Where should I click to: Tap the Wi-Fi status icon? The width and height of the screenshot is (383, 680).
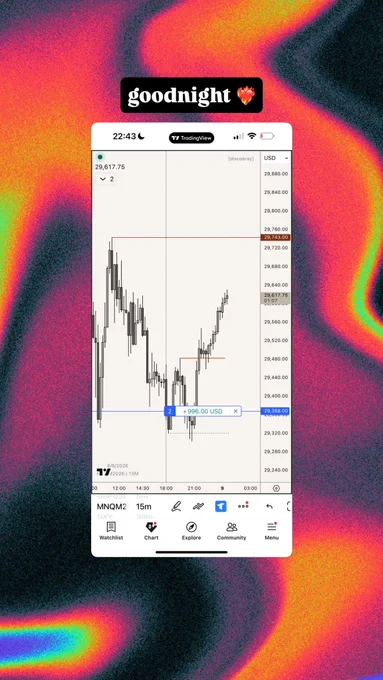click(252, 136)
